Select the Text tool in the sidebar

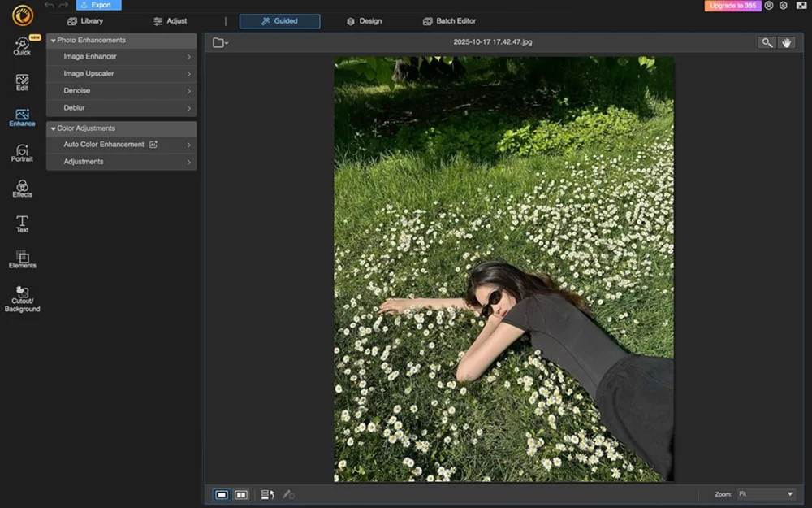(x=22, y=224)
